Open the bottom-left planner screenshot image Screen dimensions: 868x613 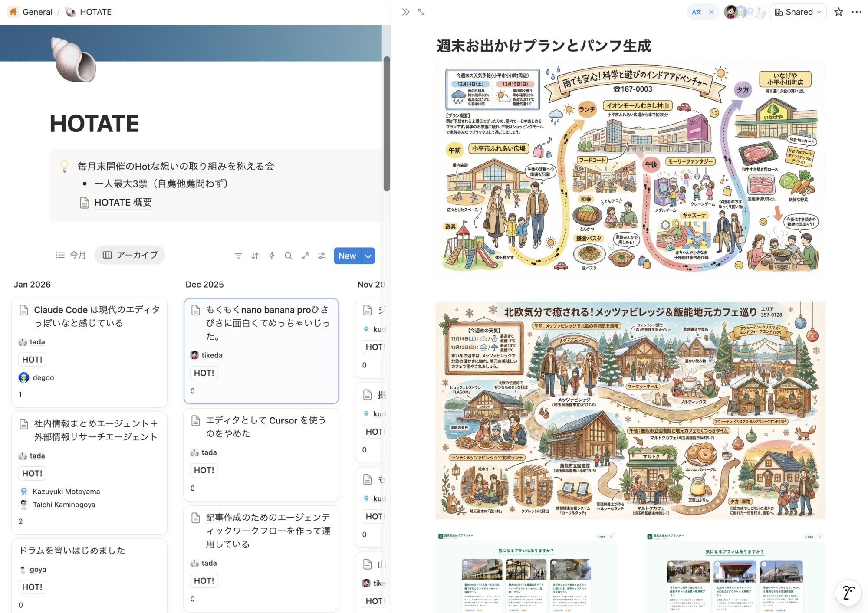pyautogui.click(x=526, y=573)
